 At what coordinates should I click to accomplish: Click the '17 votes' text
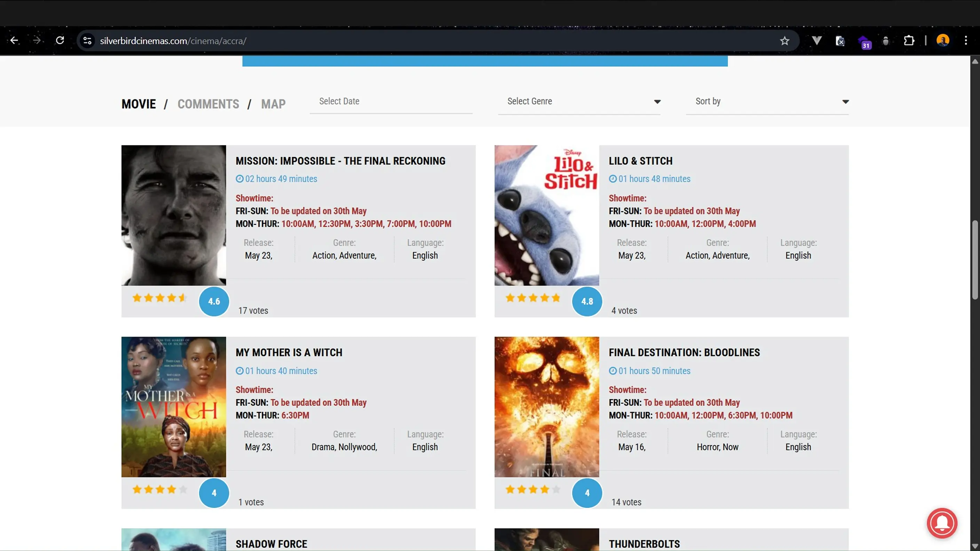click(253, 311)
